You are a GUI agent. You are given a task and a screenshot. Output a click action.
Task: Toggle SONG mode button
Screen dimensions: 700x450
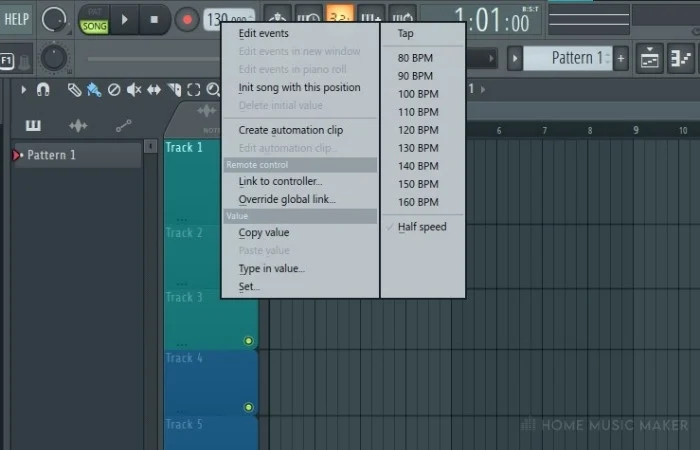click(x=94, y=26)
